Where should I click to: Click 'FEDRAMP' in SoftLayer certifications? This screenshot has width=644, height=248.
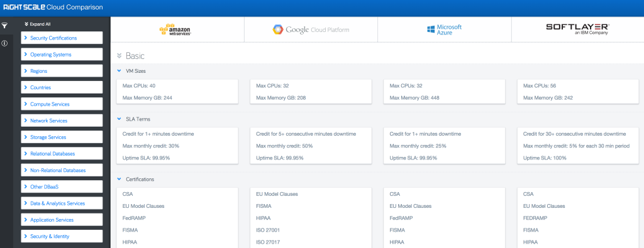click(535, 218)
